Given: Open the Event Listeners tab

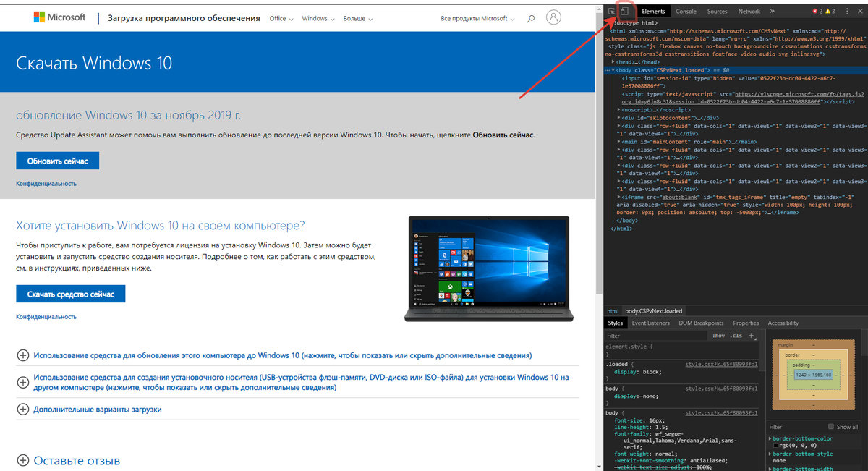Looking at the screenshot, I should (650, 323).
